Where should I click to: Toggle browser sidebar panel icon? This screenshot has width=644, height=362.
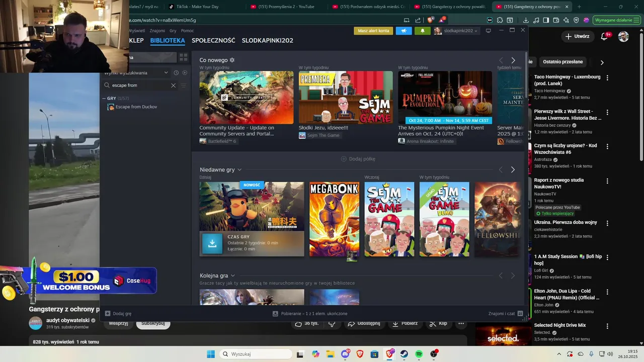(546, 20)
